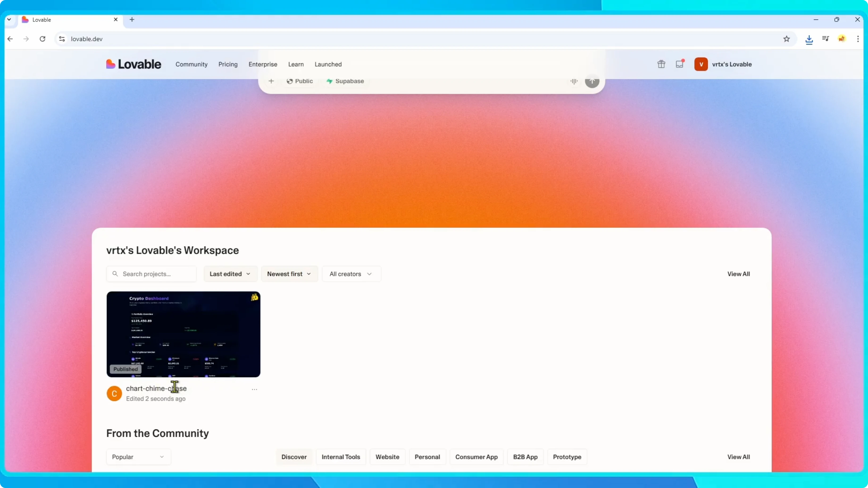Close the Lovable browser tab

[x=116, y=20]
